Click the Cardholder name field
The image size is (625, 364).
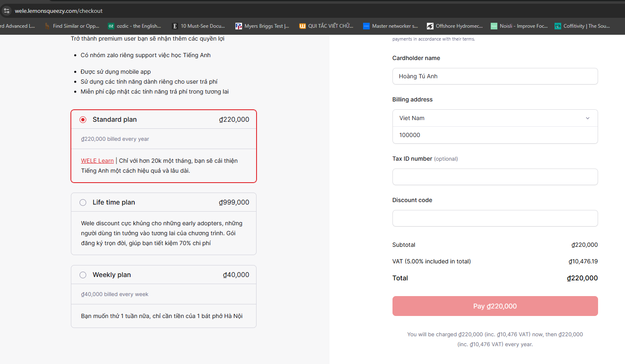point(495,76)
